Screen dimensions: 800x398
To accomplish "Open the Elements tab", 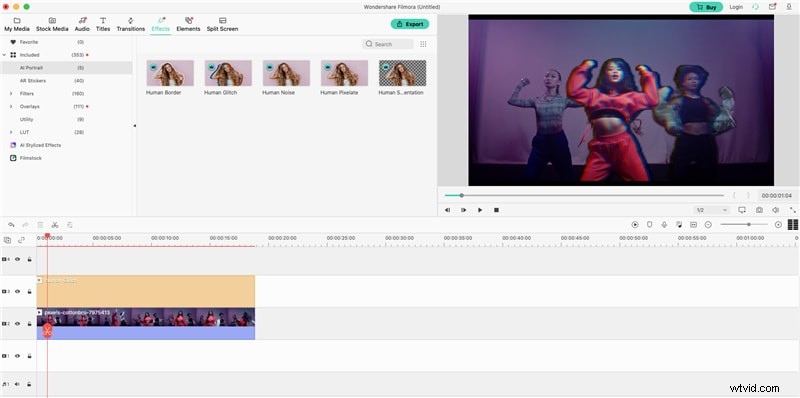I will (x=188, y=24).
